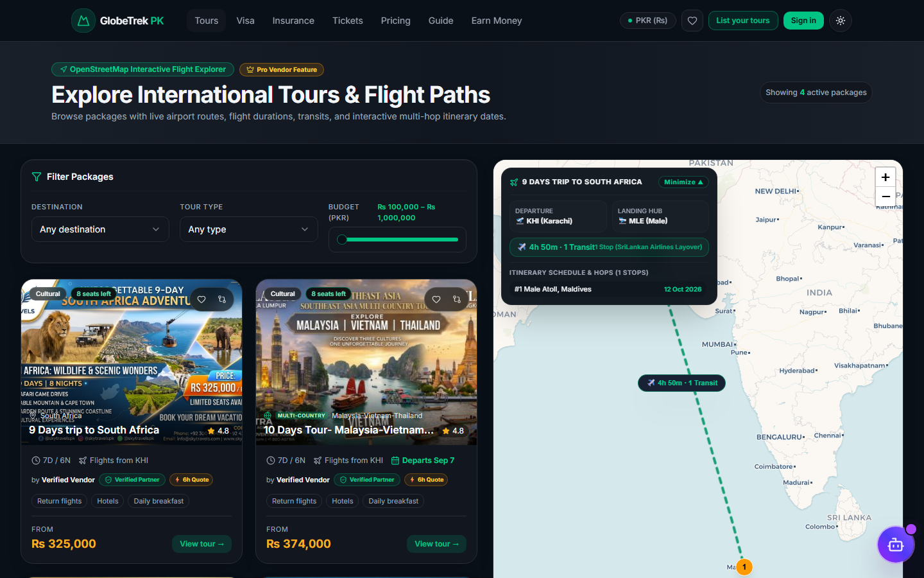Viewport: 924px width, 578px height.
Task: Click the 9 Days Trip panel plane icon
Action: (x=514, y=182)
